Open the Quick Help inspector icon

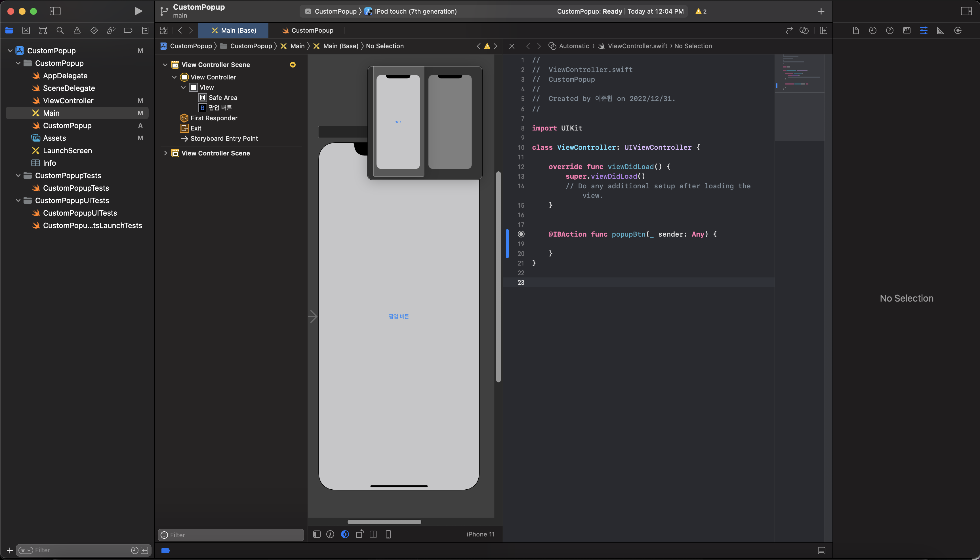coord(889,30)
